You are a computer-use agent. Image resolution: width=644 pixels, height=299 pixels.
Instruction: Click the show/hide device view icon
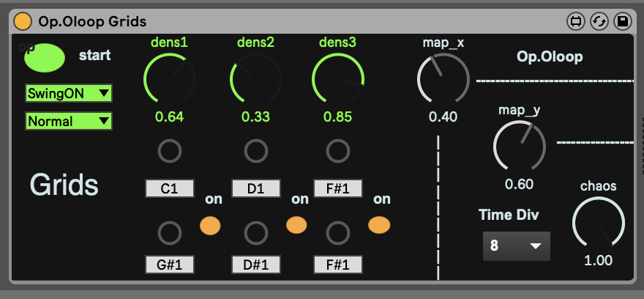coord(576,22)
